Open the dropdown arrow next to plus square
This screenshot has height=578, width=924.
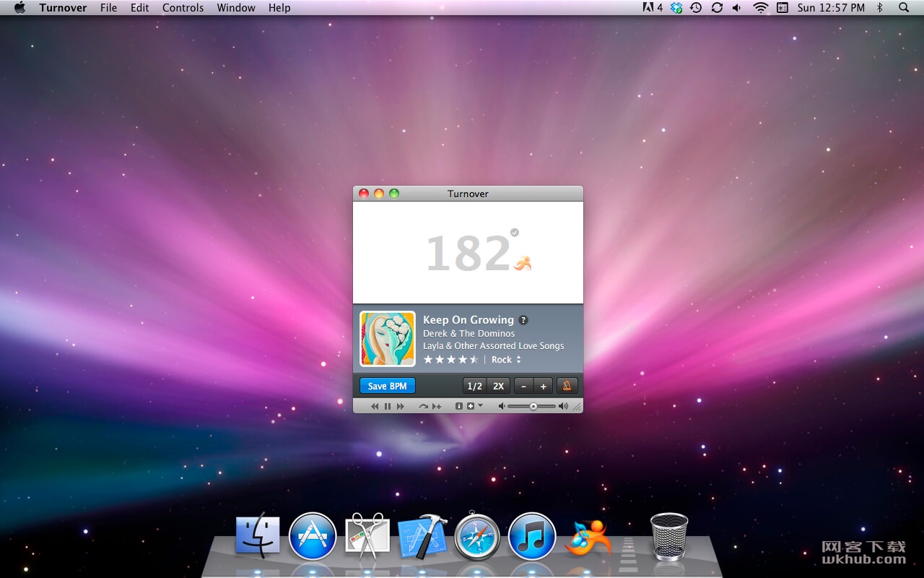click(x=480, y=406)
